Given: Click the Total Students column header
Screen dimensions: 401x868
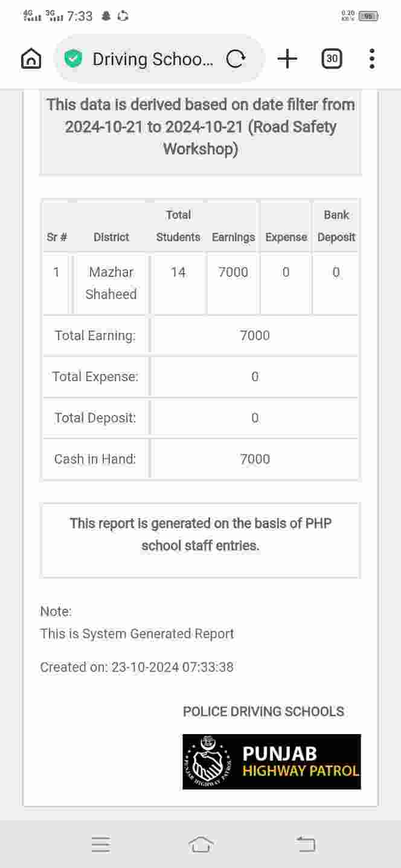Looking at the screenshot, I should click(x=178, y=226).
